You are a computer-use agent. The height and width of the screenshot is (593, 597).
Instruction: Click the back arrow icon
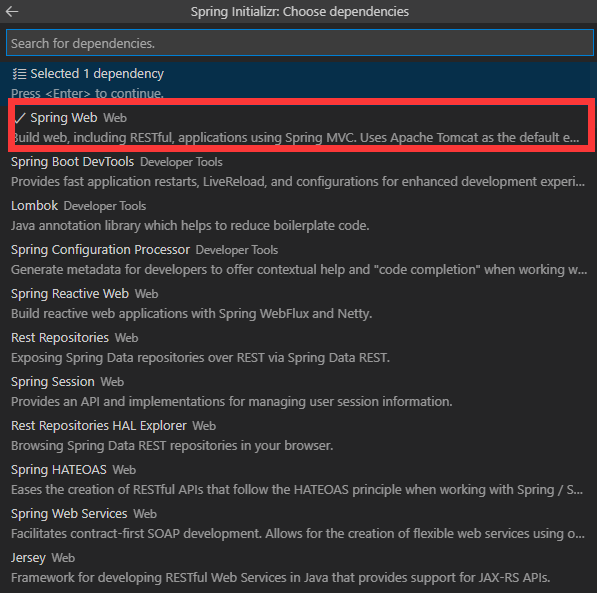[x=12, y=11]
